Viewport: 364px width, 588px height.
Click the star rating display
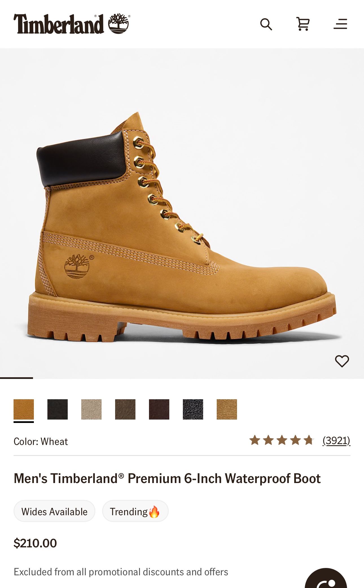click(282, 440)
